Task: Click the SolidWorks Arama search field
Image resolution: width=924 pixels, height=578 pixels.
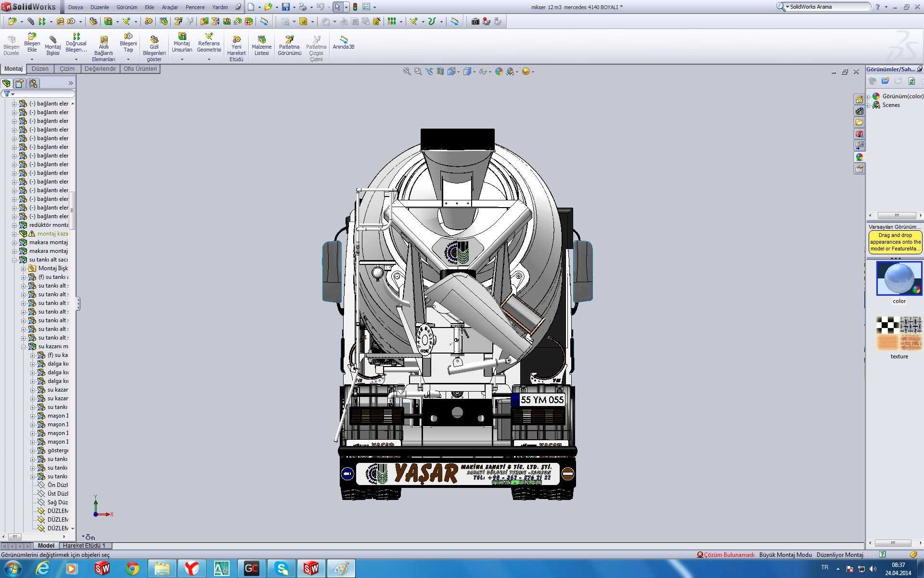Action: [x=829, y=7]
